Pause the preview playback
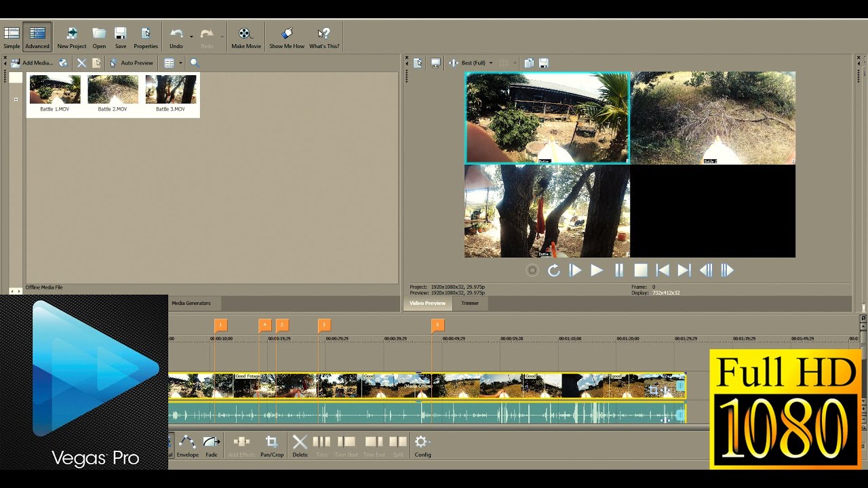The height and width of the screenshot is (488, 868). pos(619,270)
